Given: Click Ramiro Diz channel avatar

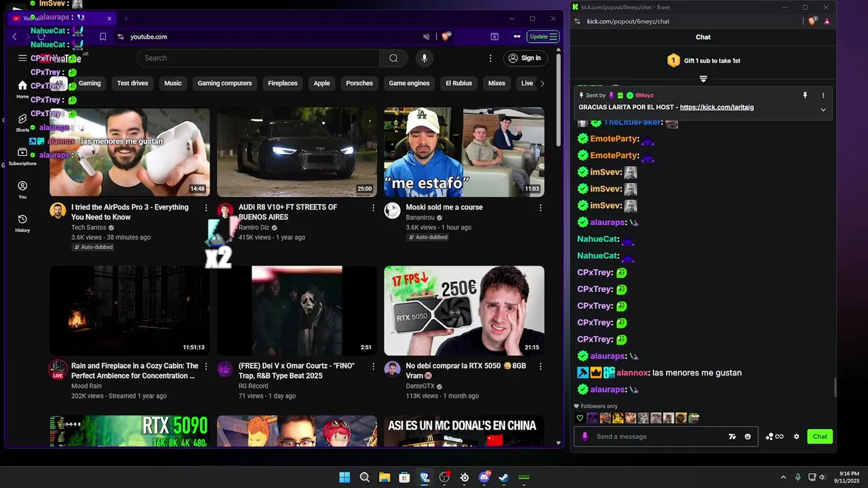Looking at the screenshot, I should point(226,210).
